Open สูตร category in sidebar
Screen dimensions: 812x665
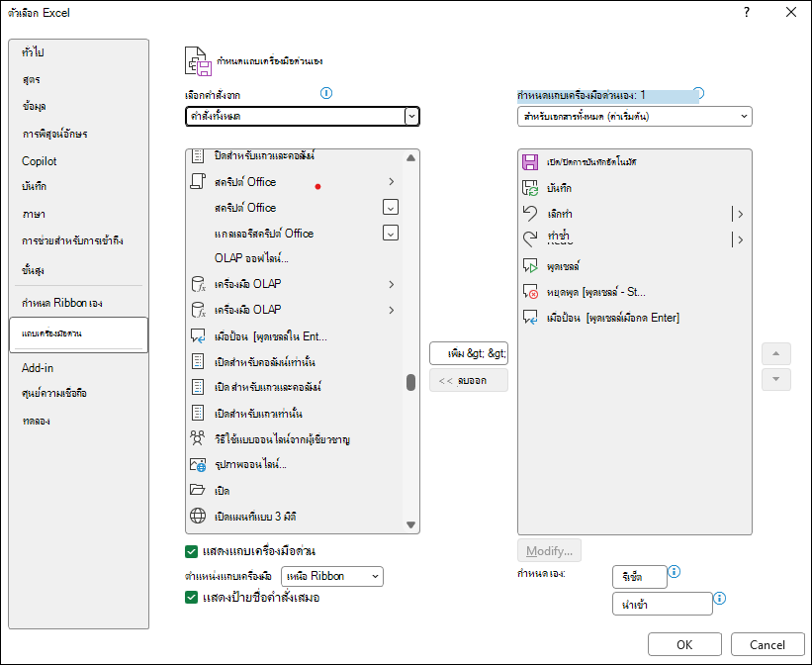coord(79,80)
